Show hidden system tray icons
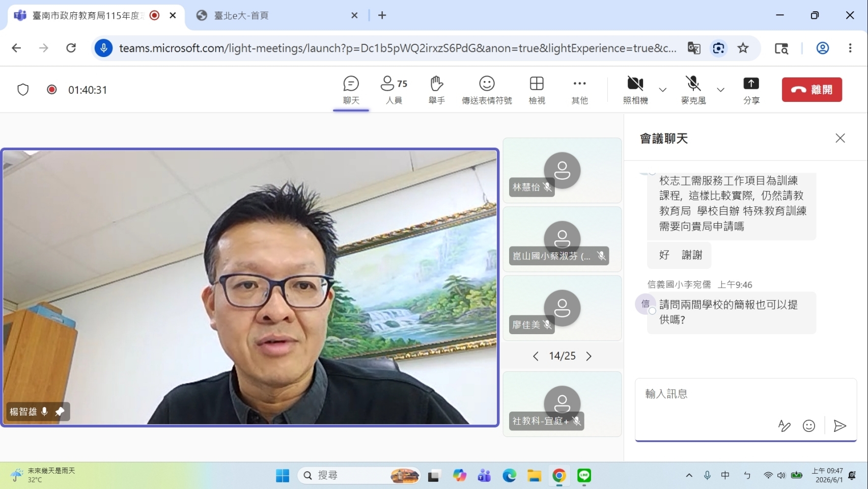Image resolution: width=868 pixels, height=489 pixels. [689, 475]
